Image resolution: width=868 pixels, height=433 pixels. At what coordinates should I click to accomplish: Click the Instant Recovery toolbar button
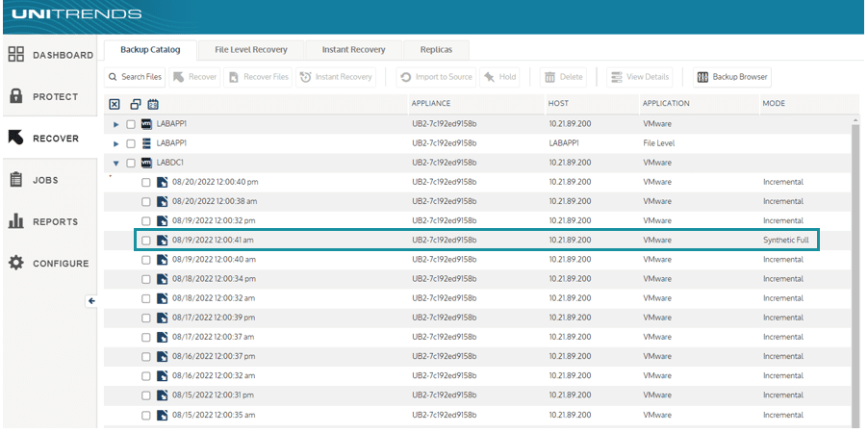coord(336,77)
